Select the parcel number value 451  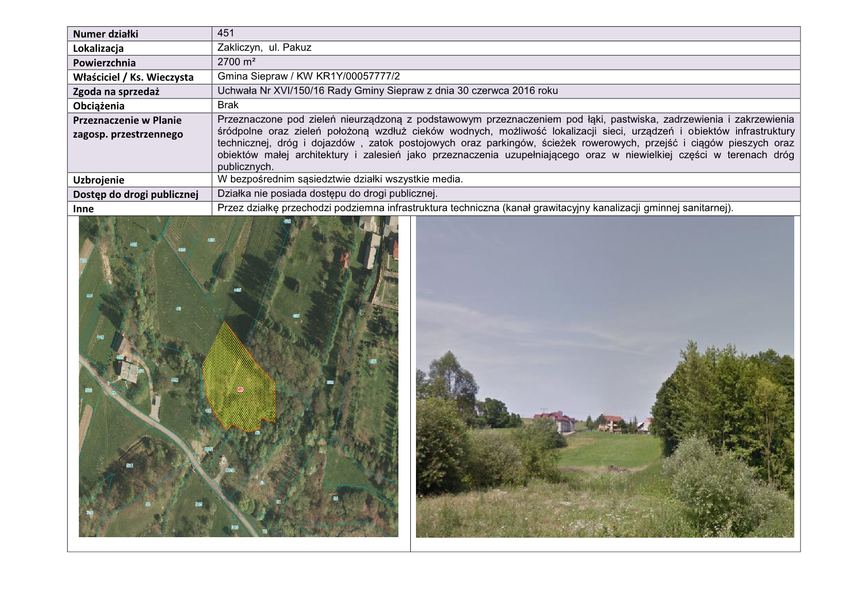tap(226, 33)
